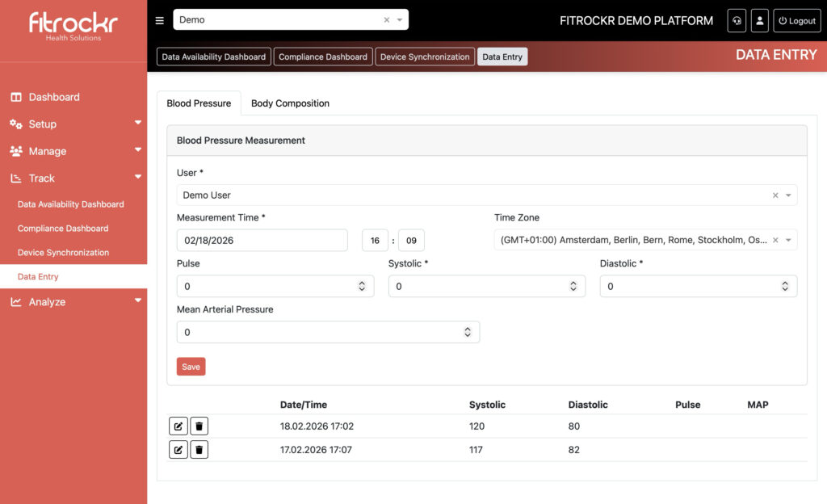Delete the 17.02.2026 17:07 measurement row
The height and width of the screenshot is (504, 827).
pos(199,450)
